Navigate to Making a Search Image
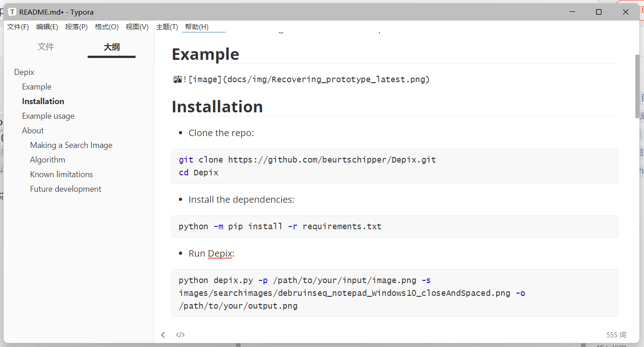The image size is (644, 347). pos(71,145)
